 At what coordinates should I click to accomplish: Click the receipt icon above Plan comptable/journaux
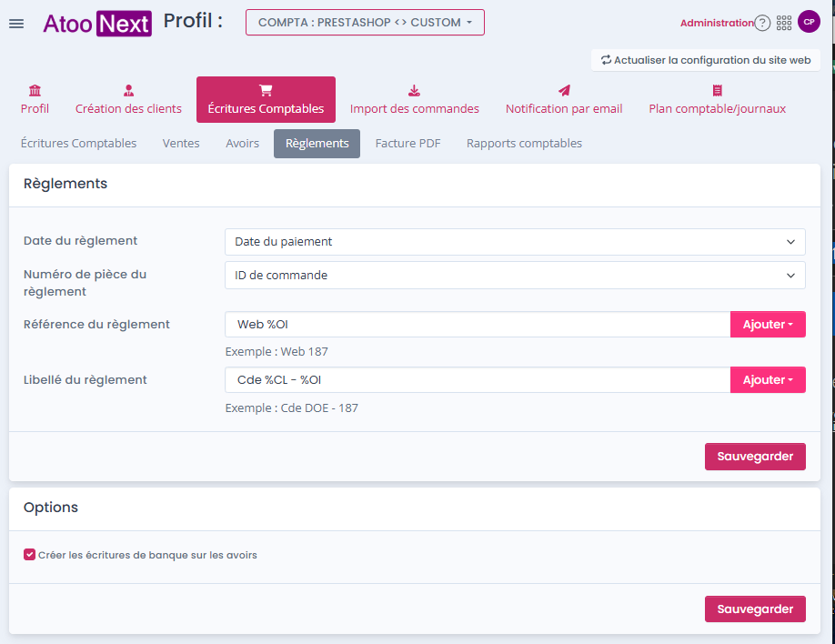point(718,90)
